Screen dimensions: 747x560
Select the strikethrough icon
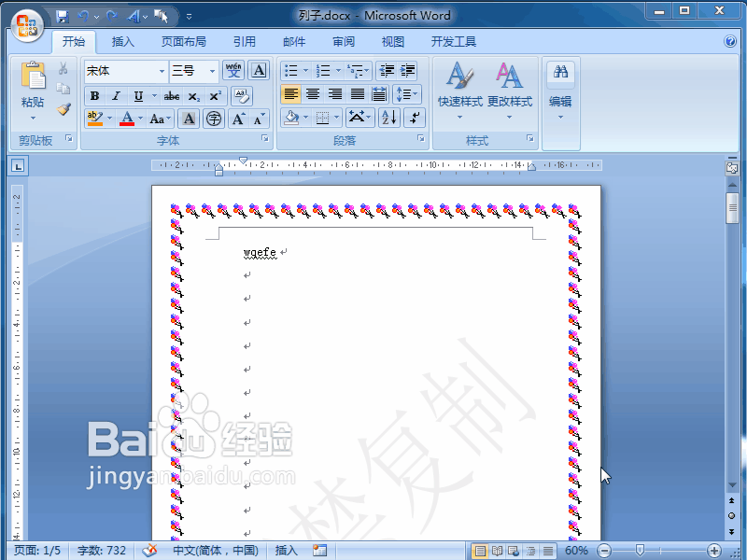click(x=170, y=96)
